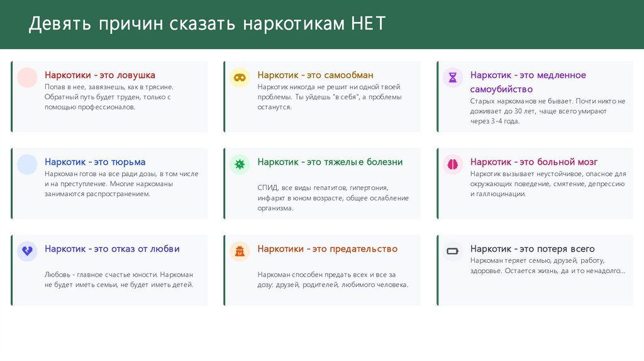Click paragraph starting 'Наркоман готов на все'
The width and height of the screenshot is (644, 361).
point(121,184)
